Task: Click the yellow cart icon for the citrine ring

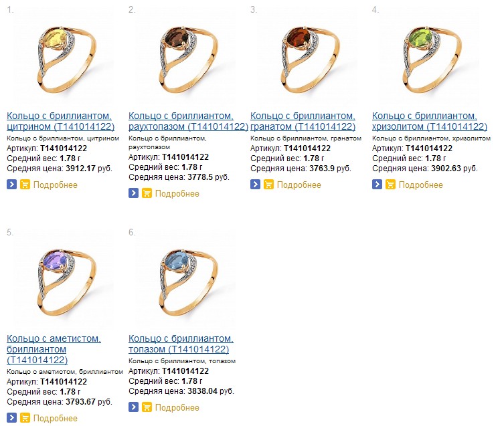Action: click(25, 185)
